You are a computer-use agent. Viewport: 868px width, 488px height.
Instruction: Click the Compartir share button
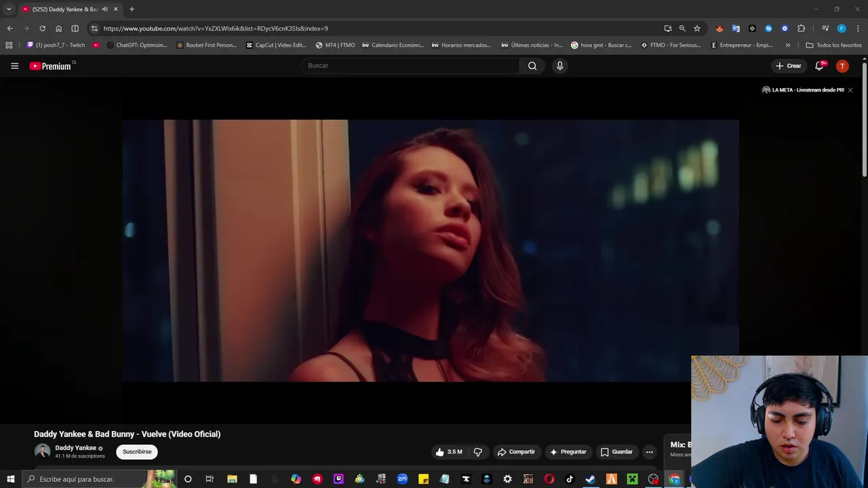pyautogui.click(x=516, y=452)
